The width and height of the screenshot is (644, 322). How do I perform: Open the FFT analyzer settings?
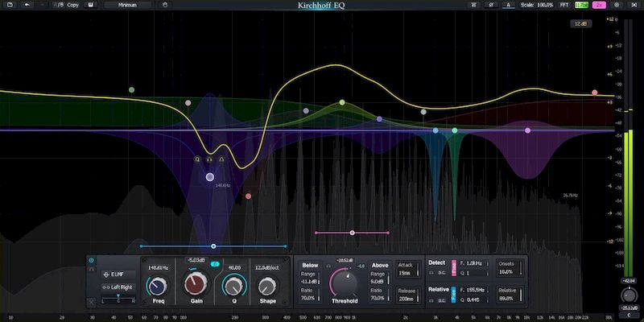click(565, 5)
